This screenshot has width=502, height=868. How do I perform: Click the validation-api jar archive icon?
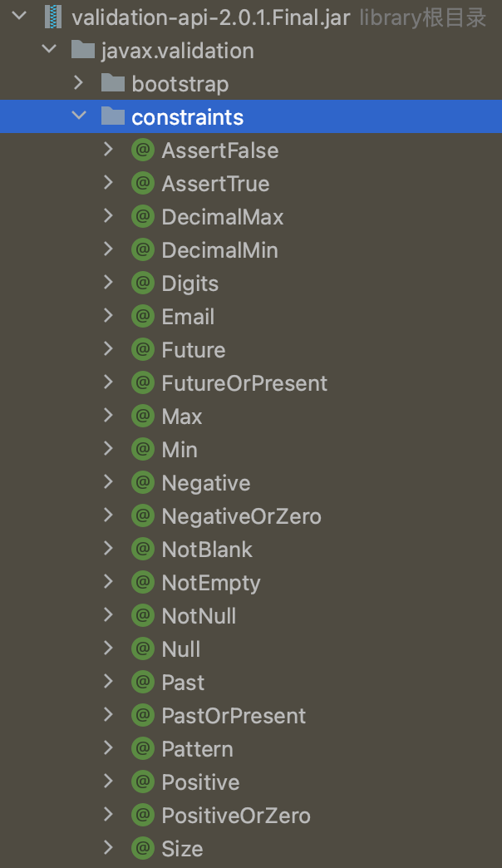click(x=53, y=17)
